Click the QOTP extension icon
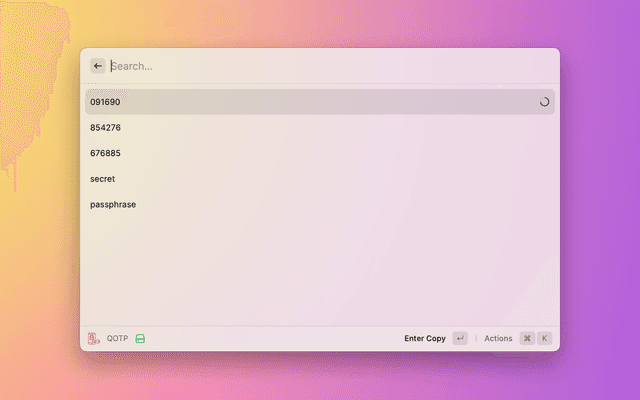Image resolution: width=640 pixels, height=400 pixels. (x=94, y=339)
